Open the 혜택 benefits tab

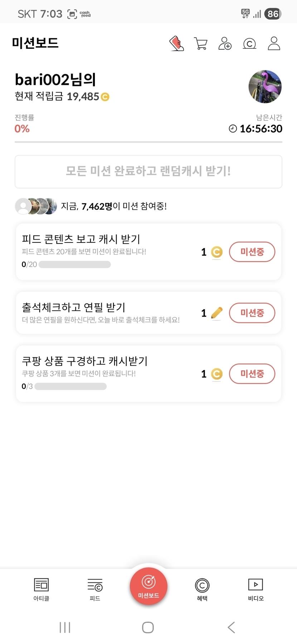point(202,589)
